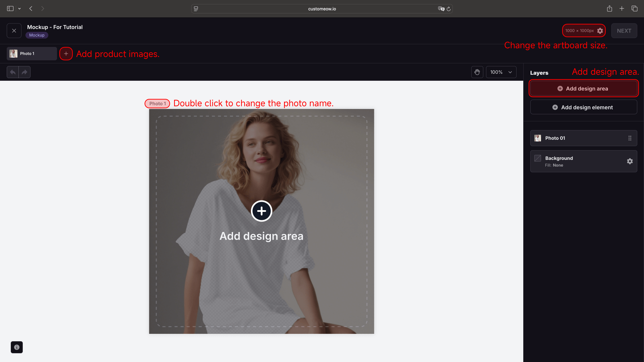Go back in browser history
Screen dimensions: 644x362
[x=31, y=9]
